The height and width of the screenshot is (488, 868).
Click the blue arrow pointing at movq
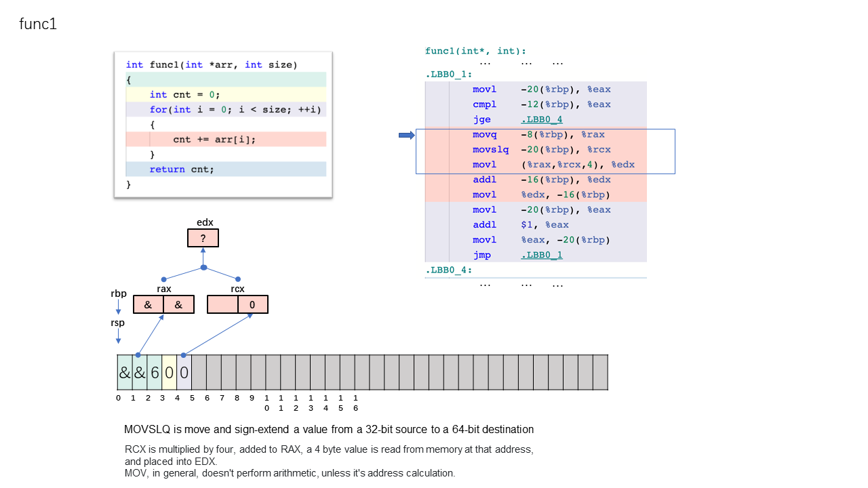pyautogui.click(x=406, y=136)
